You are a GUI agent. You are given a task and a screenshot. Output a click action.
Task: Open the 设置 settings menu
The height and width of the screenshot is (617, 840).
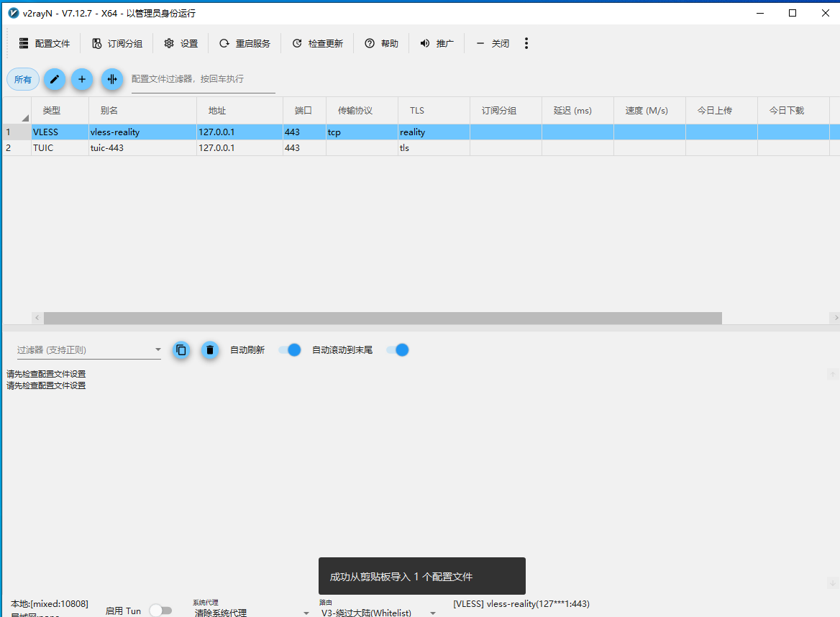181,44
